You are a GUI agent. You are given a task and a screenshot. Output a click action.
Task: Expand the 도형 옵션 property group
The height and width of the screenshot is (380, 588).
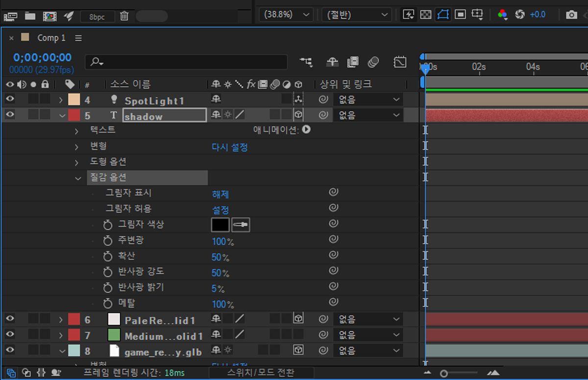tap(77, 162)
